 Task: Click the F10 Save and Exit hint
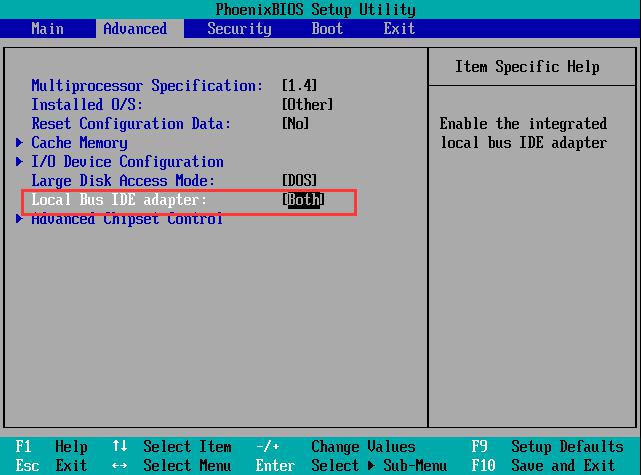click(543, 466)
